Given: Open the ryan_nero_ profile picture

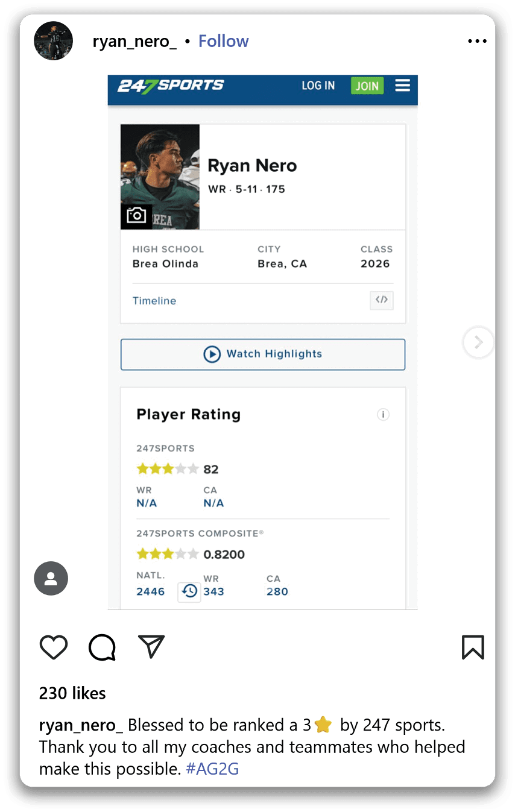Looking at the screenshot, I should pos(54,41).
